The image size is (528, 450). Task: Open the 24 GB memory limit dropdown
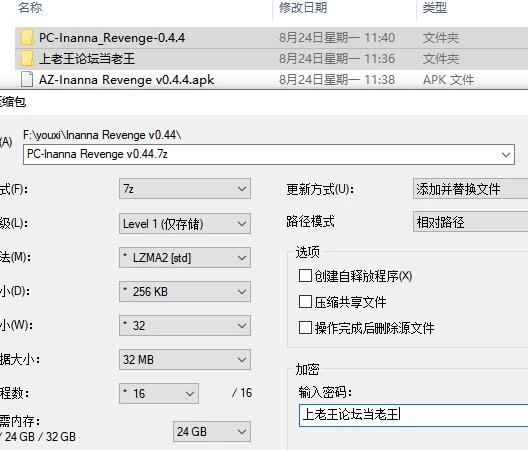(x=212, y=431)
